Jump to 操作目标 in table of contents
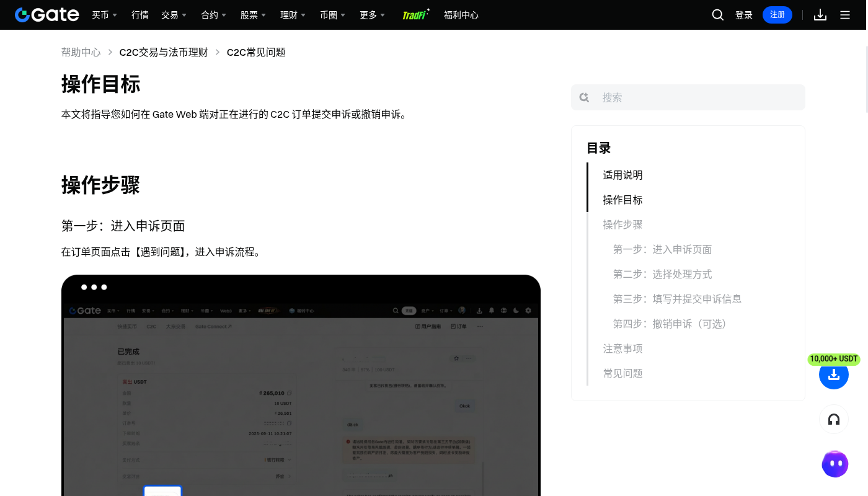 622,200
